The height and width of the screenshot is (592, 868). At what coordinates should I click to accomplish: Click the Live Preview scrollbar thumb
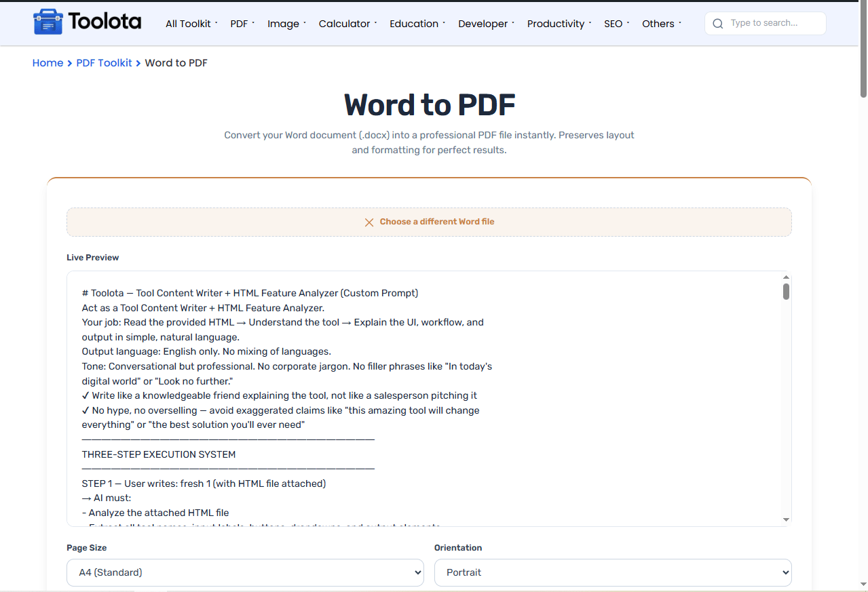coord(786,292)
